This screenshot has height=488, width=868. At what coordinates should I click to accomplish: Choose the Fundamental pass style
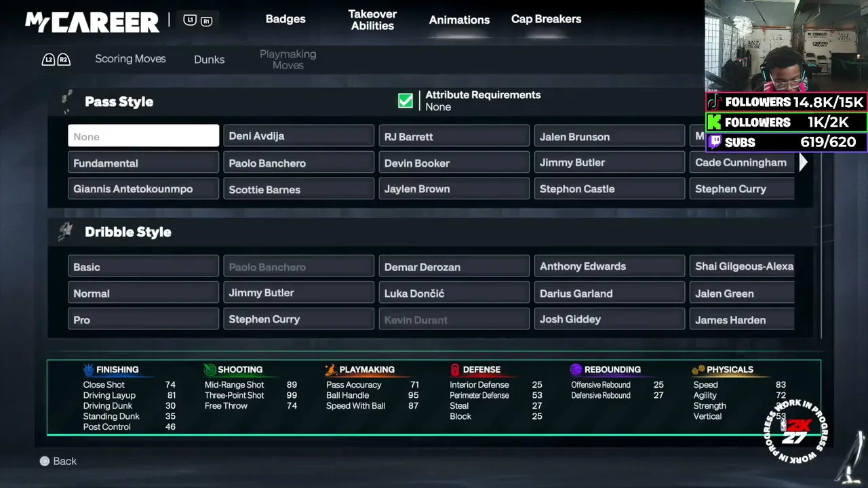(143, 163)
